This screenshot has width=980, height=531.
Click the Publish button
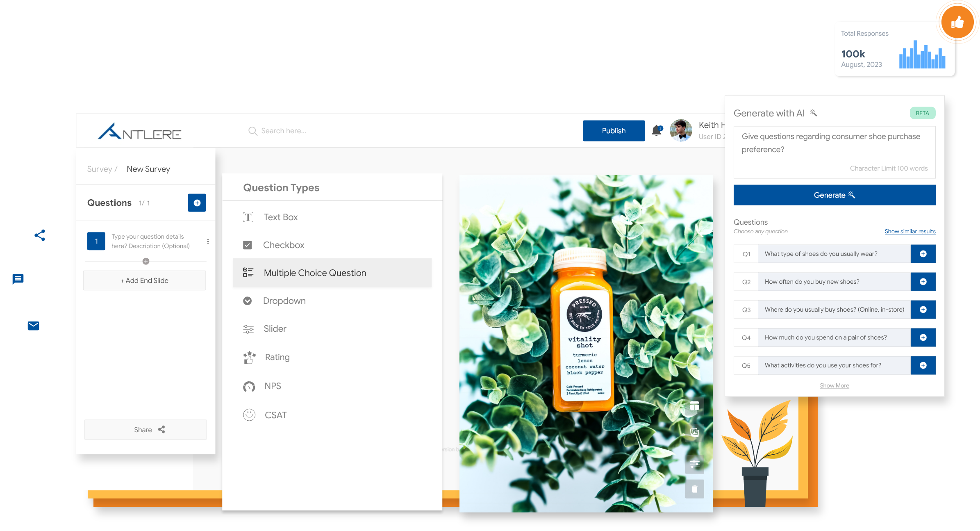pos(614,131)
